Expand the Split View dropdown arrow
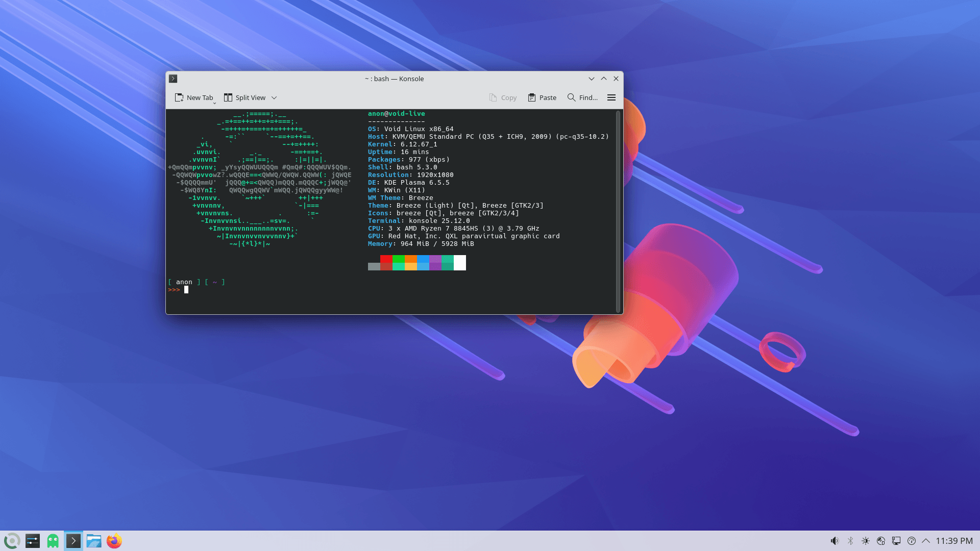The image size is (980, 551). click(x=274, y=97)
